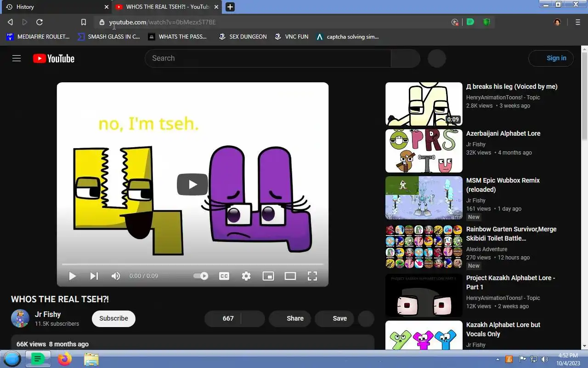
Task: Open Azerbaijani Alphabet Lore video title
Action: coord(503,133)
